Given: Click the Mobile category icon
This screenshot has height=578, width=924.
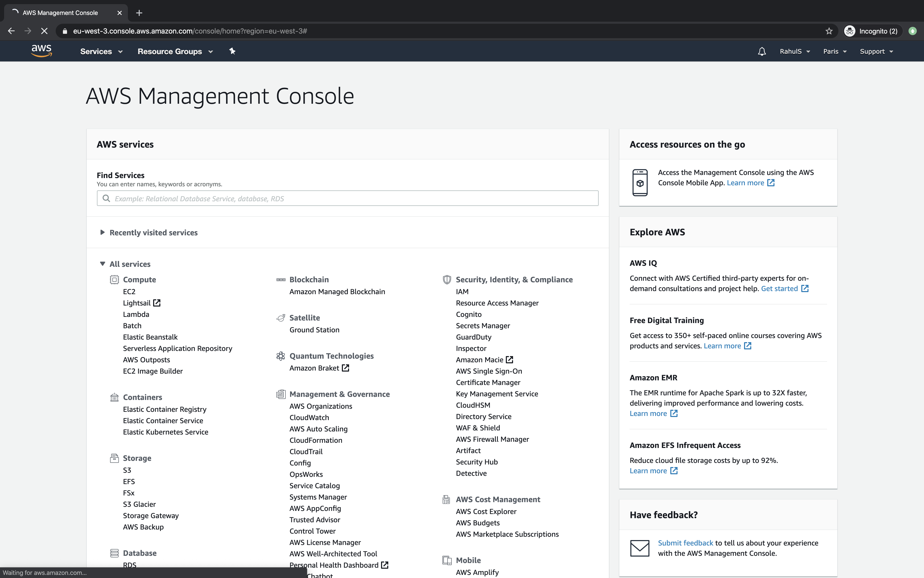Looking at the screenshot, I should [447, 560].
